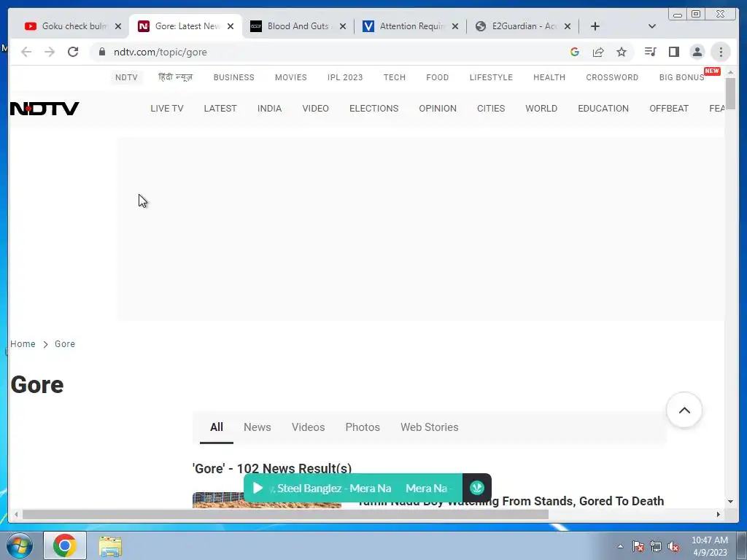Click the vertical scrollbar down arrow
This screenshot has width=747, height=560.
(730, 502)
